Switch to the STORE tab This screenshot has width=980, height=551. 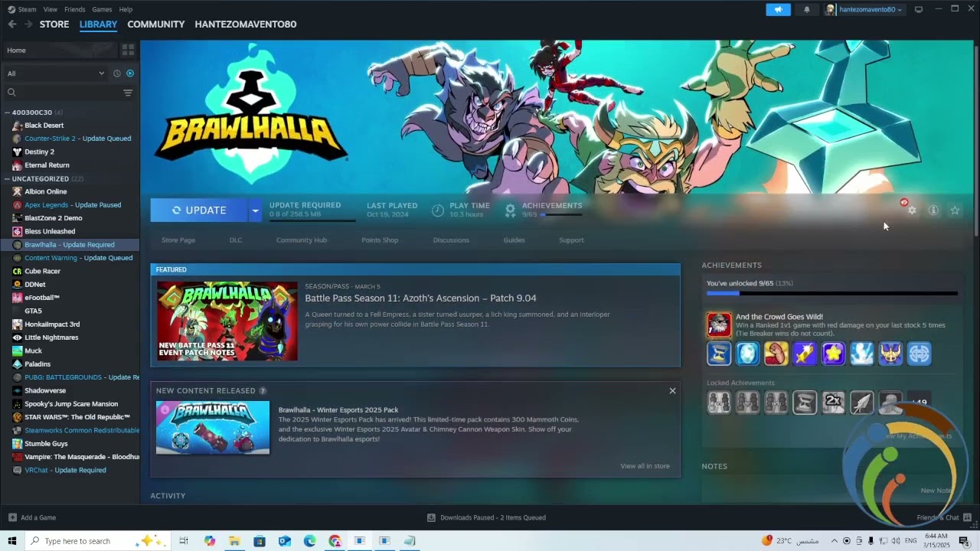[54, 24]
